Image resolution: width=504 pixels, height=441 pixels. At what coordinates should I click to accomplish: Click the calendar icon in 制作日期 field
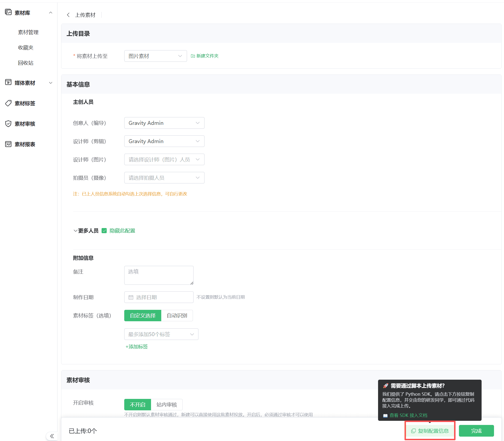pyautogui.click(x=131, y=297)
